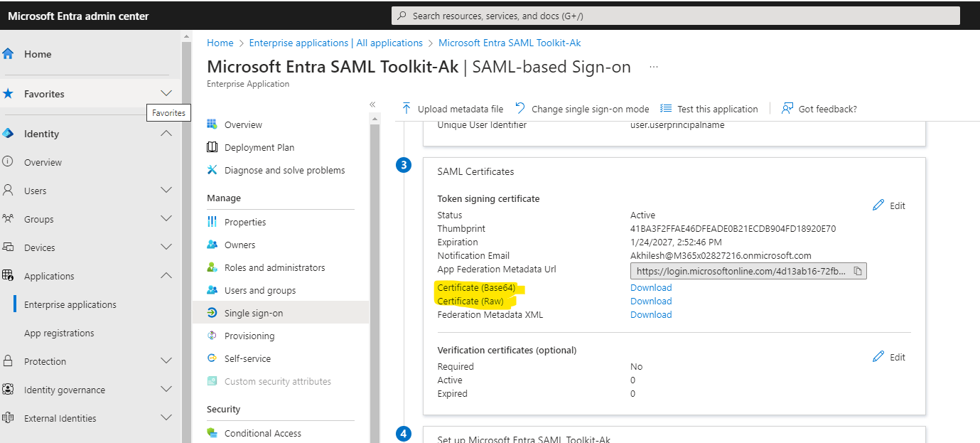Open the more options ellipsis near title
980x443 pixels.
click(654, 67)
